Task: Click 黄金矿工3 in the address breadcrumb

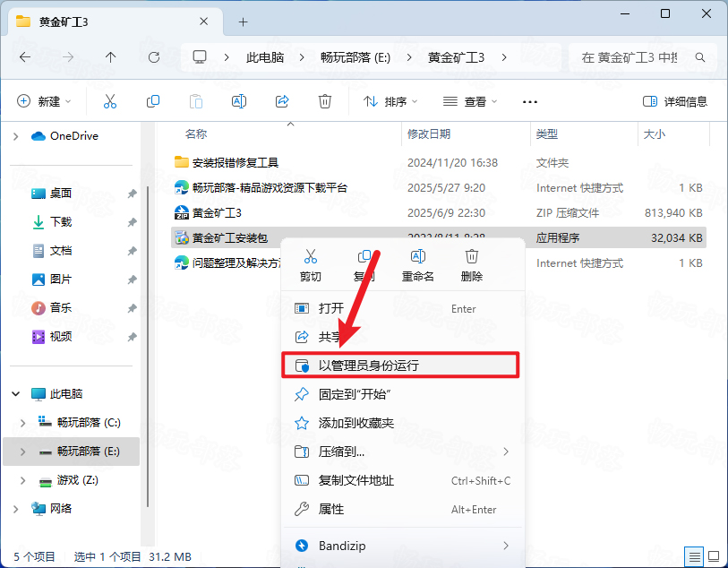Action: pos(456,57)
